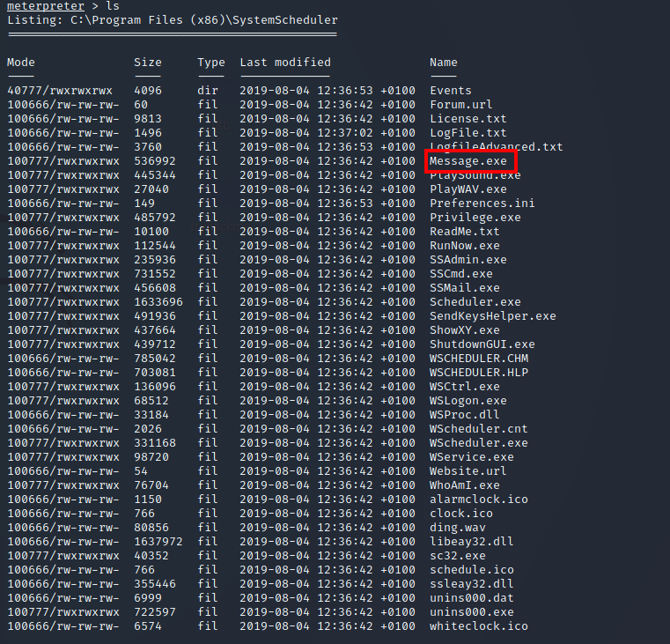Click the Preferences.ini file name

(482, 204)
